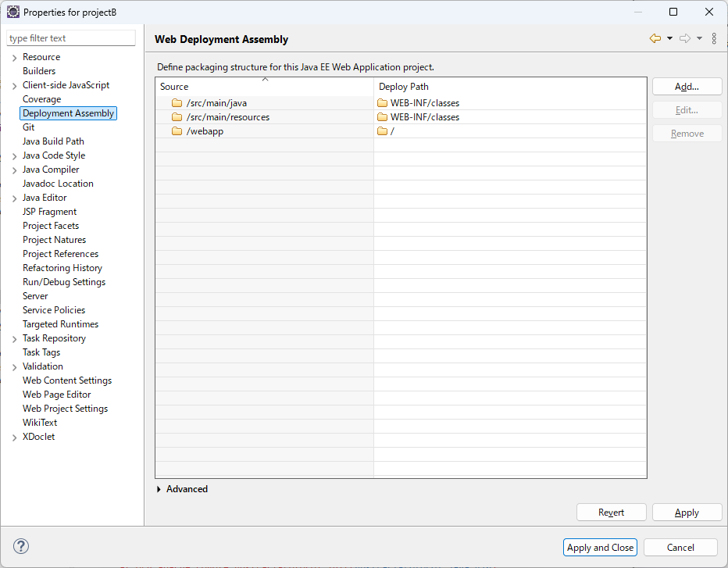
Task: Click the WEB-INF/classes folder icon
Action: (382, 102)
